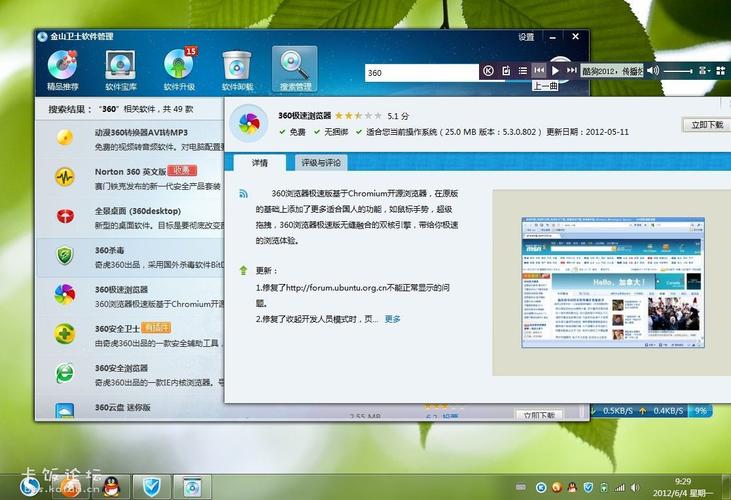Click Kugou player's K logo button
Image resolution: width=731 pixels, height=500 pixels.
[488, 71]
